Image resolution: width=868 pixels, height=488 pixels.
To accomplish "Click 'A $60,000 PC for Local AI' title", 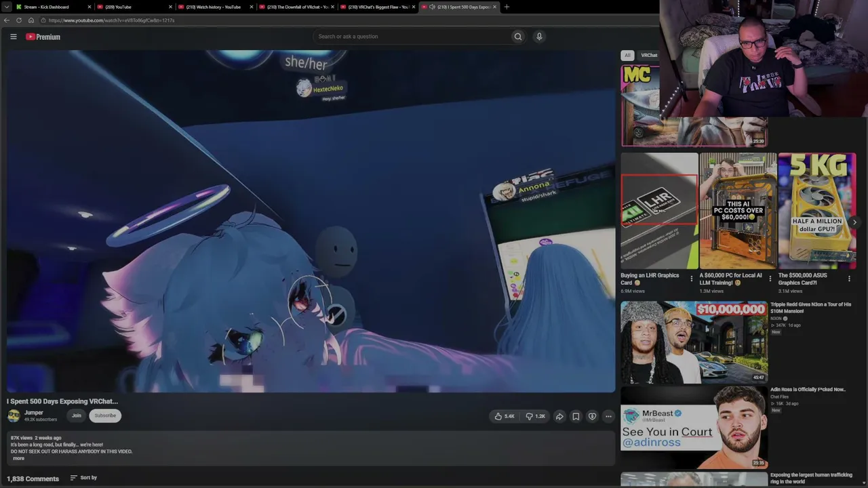I will click(731, 279).
